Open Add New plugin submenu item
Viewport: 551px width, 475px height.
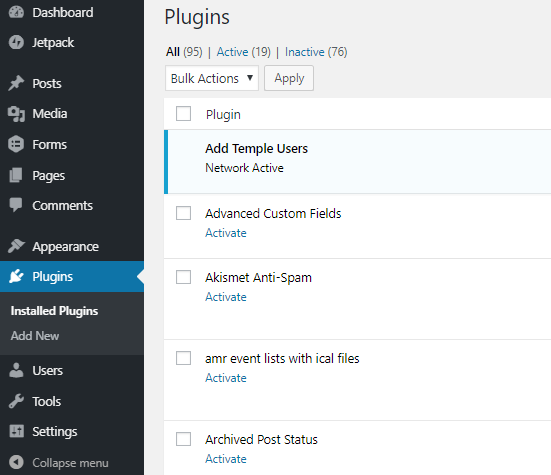(x=35, y=336)
